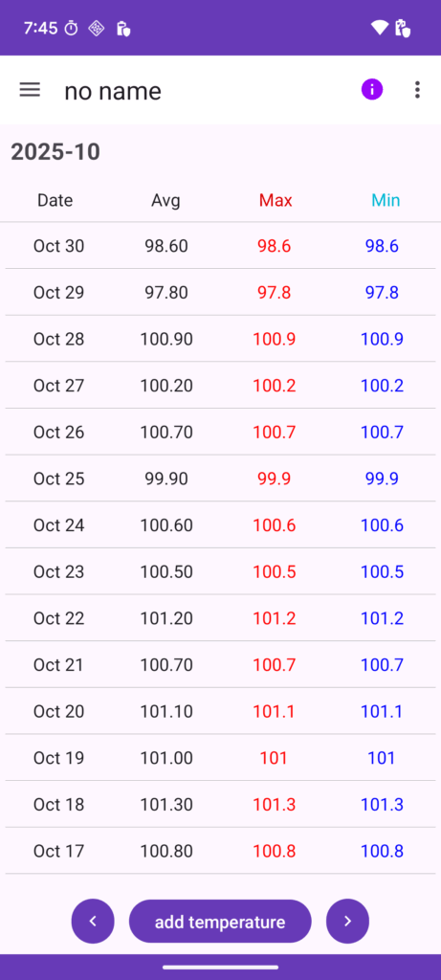
Task: Go to previous month with left chevron
Action: (93, 921)
